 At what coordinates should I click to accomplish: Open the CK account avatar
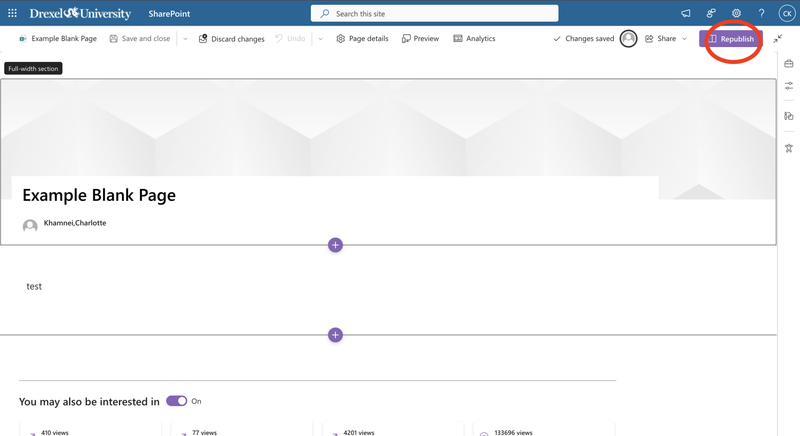787,14
